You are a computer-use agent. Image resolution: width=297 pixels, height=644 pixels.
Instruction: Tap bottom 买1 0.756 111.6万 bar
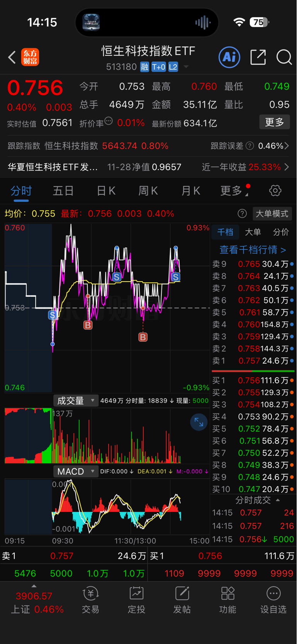click(x=222, y=556)
